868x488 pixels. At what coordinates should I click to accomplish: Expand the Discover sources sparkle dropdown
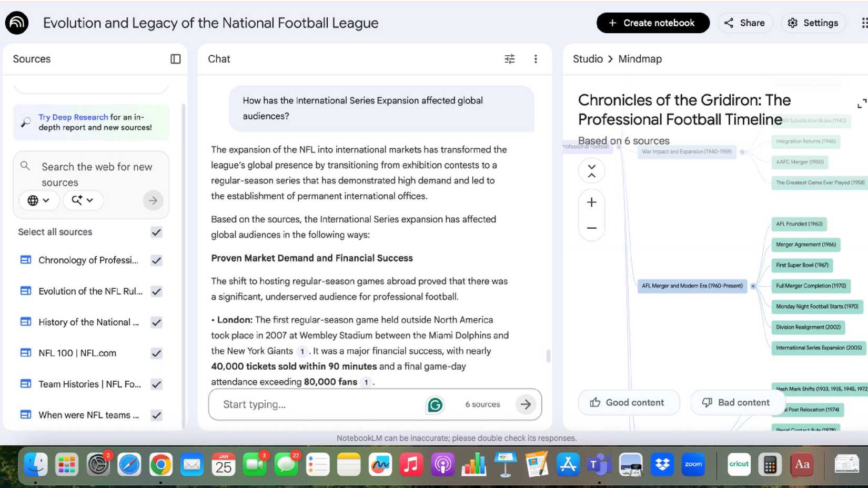tap(83, 200)
